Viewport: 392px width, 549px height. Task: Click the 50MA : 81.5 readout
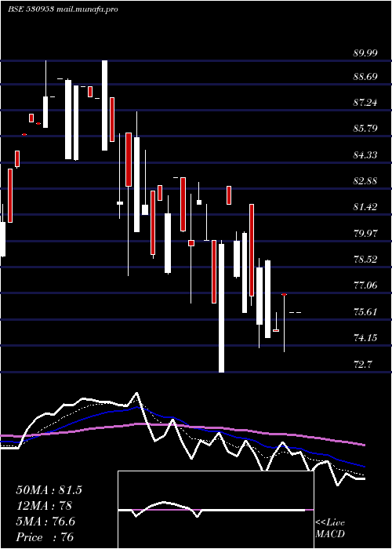pyautogui.click(x=49, y=490)
